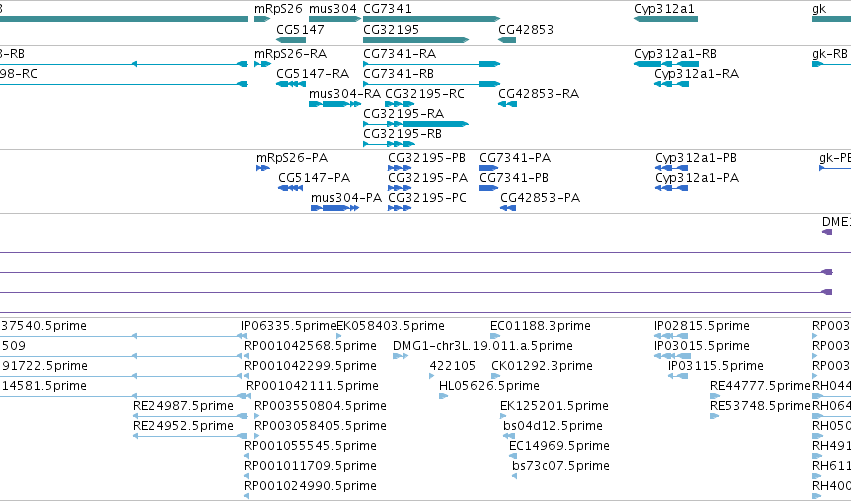Select EST RE24952.5prime

(x=183, y=427)
